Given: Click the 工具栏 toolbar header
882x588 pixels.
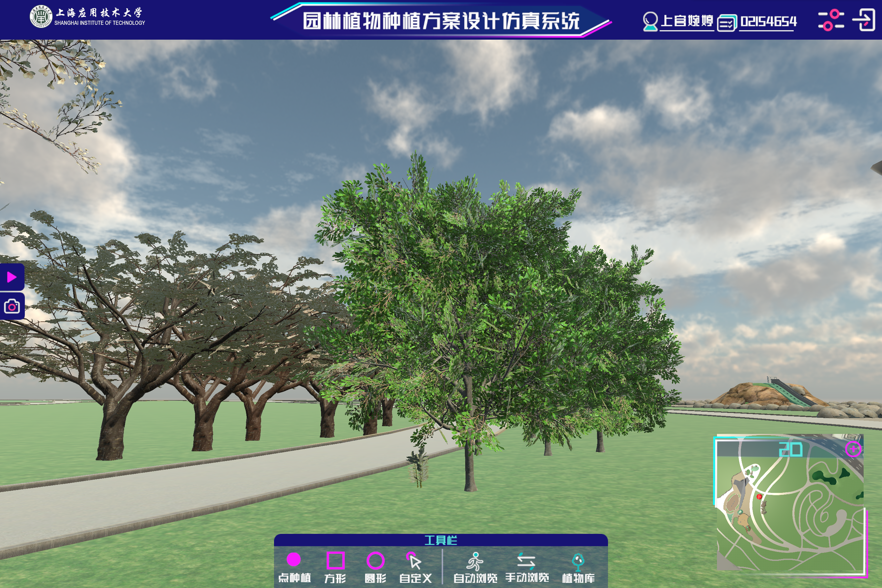Looking at the screenshot, I should click(441, 540).
